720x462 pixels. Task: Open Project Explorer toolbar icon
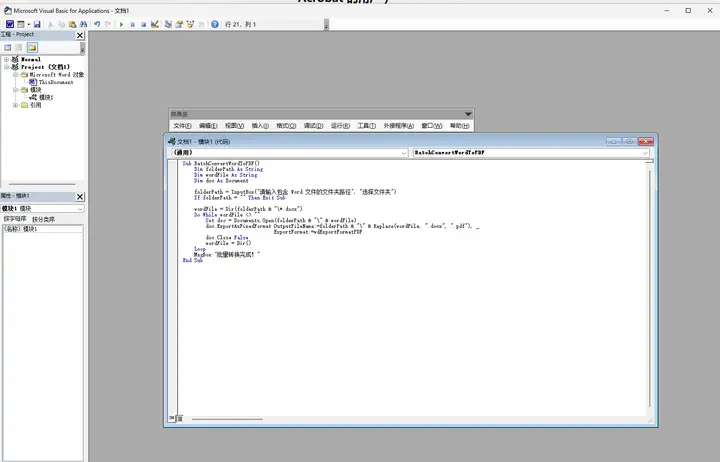168,24
